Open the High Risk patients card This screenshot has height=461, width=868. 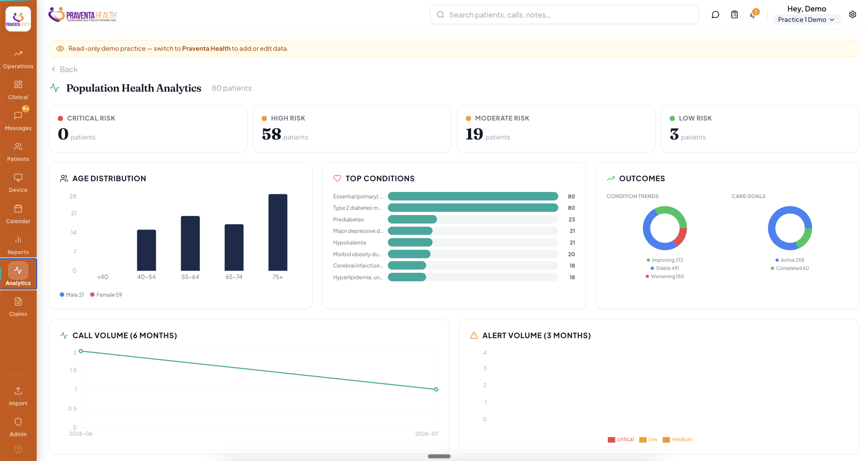coord(352,129)
